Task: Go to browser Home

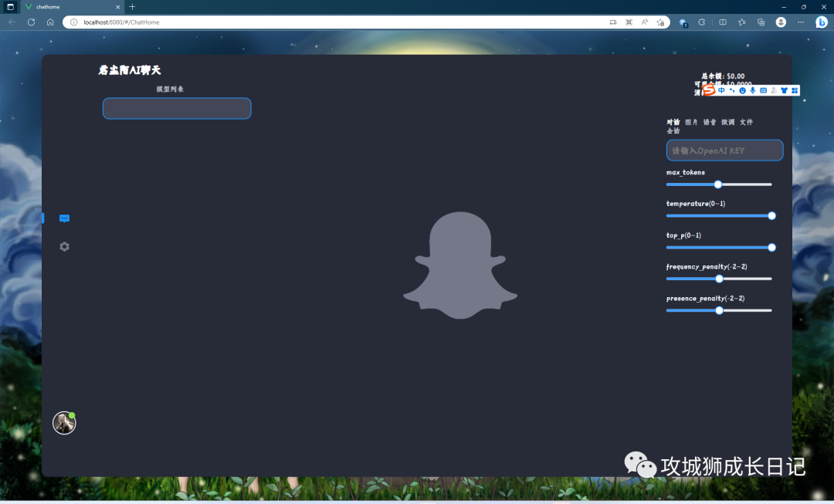Action: 50,22
